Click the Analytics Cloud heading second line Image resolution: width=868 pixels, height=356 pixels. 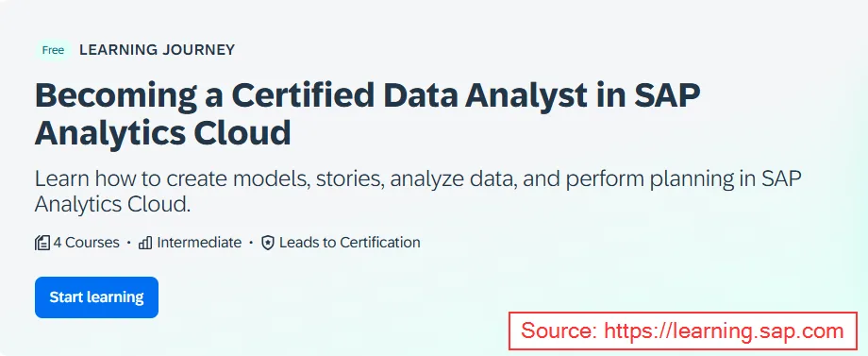(x=162, y=133)
